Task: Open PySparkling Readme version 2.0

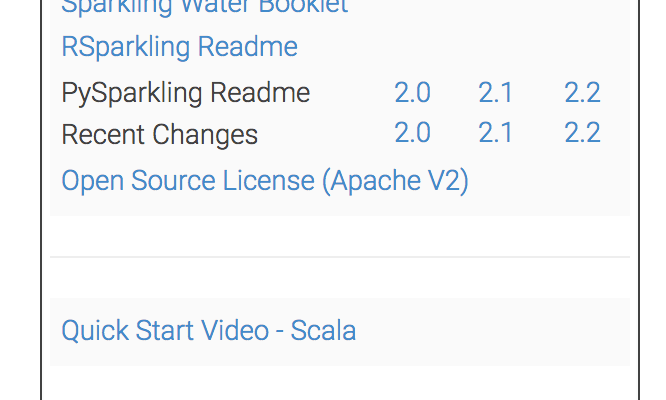Action: point(412,93)
